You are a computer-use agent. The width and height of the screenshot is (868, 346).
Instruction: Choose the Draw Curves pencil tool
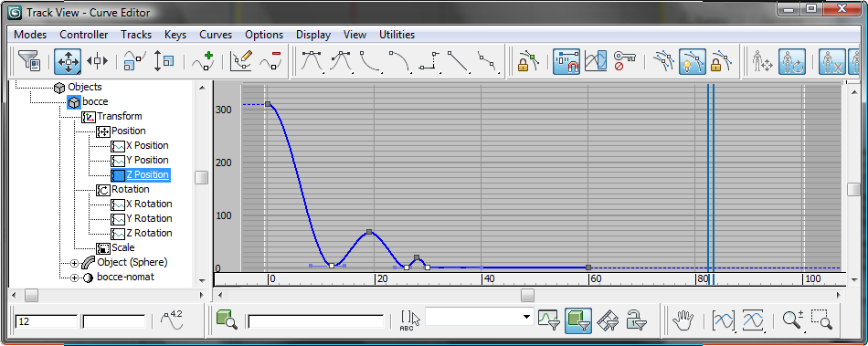[241, 61]
